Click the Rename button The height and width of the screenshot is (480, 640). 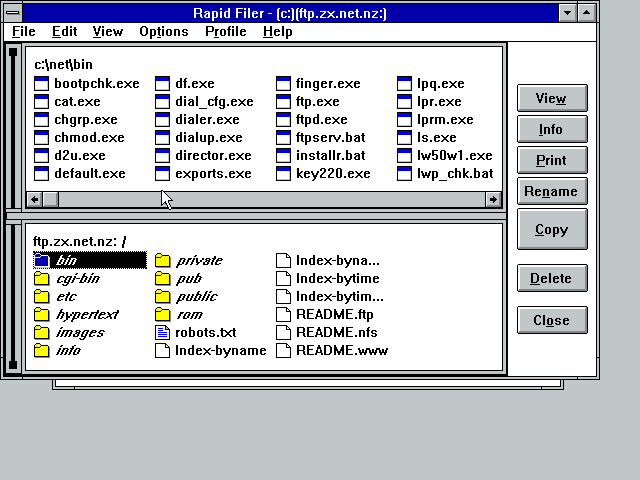552,191
